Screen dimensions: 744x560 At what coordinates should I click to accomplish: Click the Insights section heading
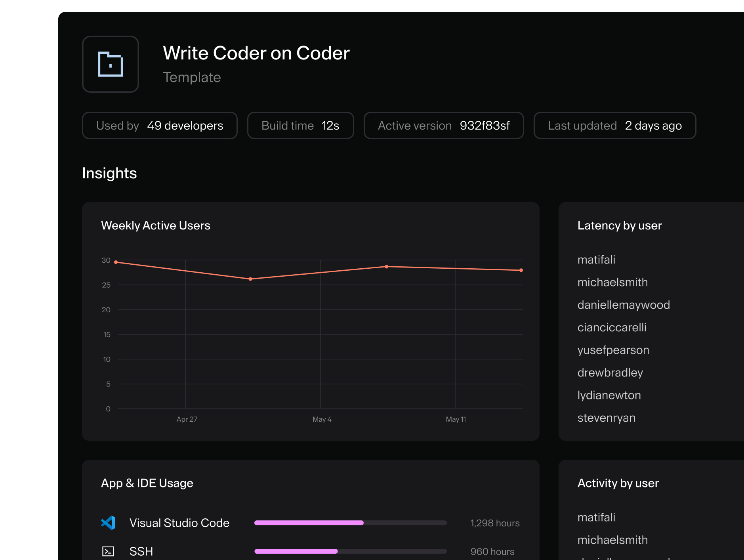click(109, 173)
